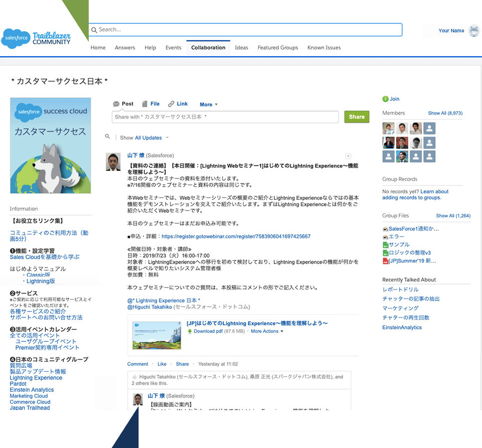Open the gotowebinar registration URL

pos(236,236)
